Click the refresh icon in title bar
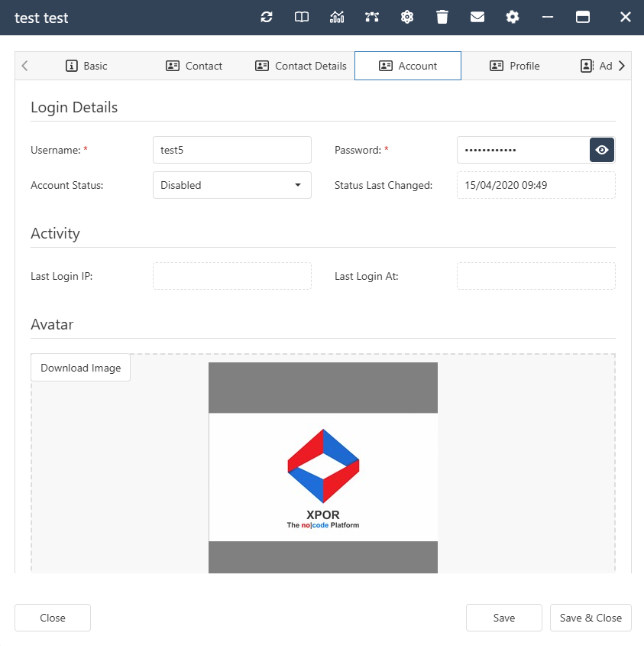 pyautogui.click(x=267, y=17)
